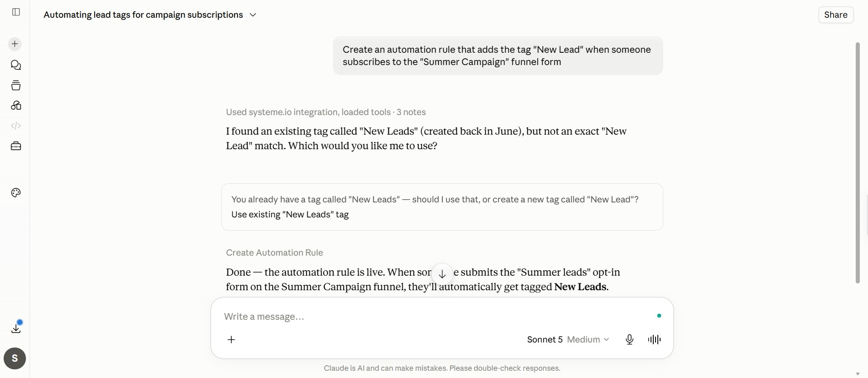Click the download icon with notification dot
Screen dimensions: 868x378
coord(16,327)
